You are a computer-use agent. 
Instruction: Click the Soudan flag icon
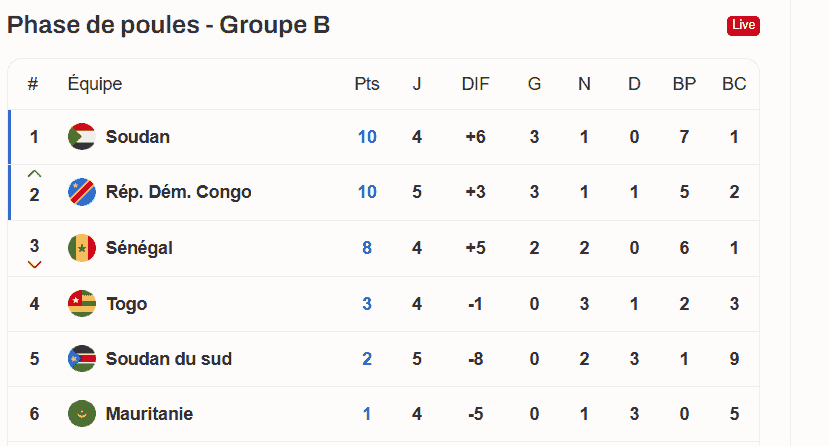click(x=82, y=137)
